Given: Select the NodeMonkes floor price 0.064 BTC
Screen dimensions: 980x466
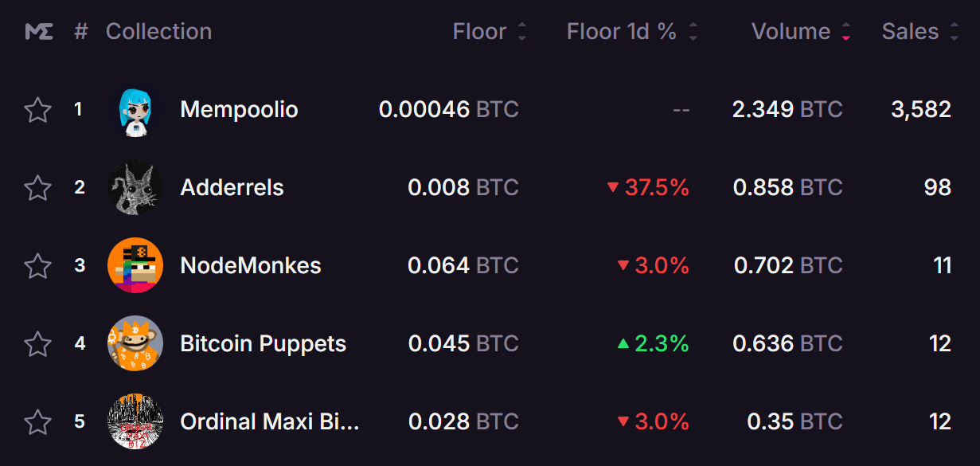Looking at the screenshot, I should 463,265.
